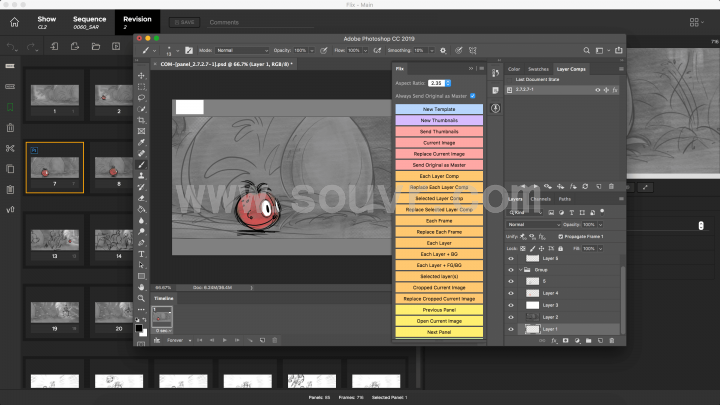Click the Each Layer Comp button
The image size is (720, 405).
[439, 176]
